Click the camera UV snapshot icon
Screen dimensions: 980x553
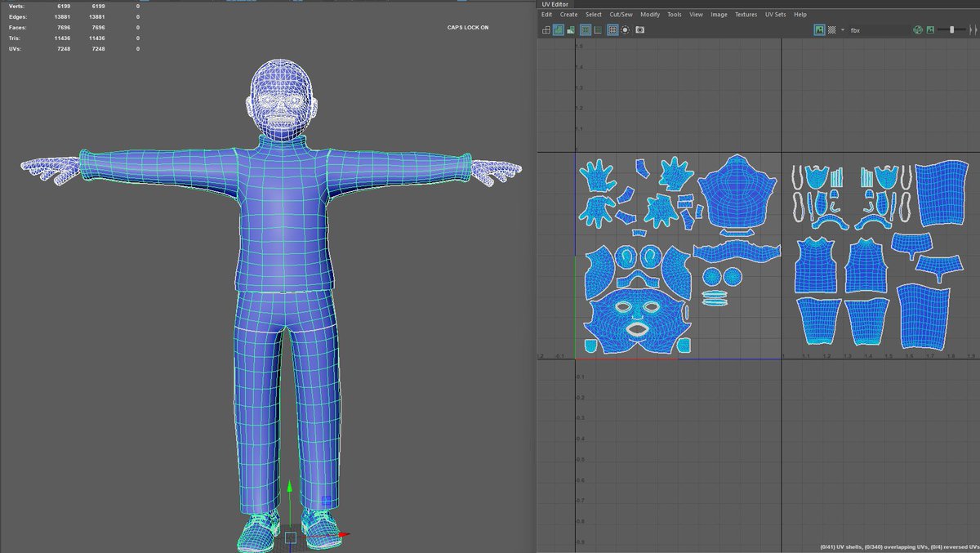click(x=640, y=29)
